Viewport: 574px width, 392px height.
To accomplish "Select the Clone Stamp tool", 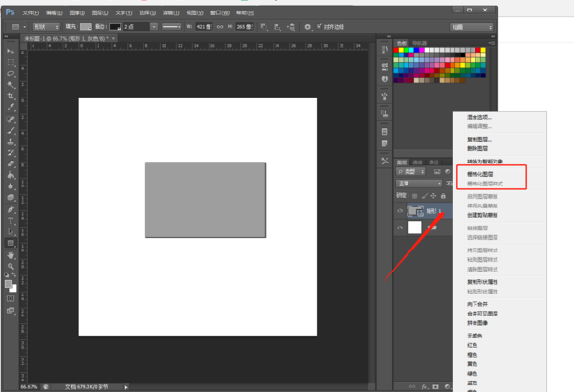I will pyautogui.click(x=11, y=142).
